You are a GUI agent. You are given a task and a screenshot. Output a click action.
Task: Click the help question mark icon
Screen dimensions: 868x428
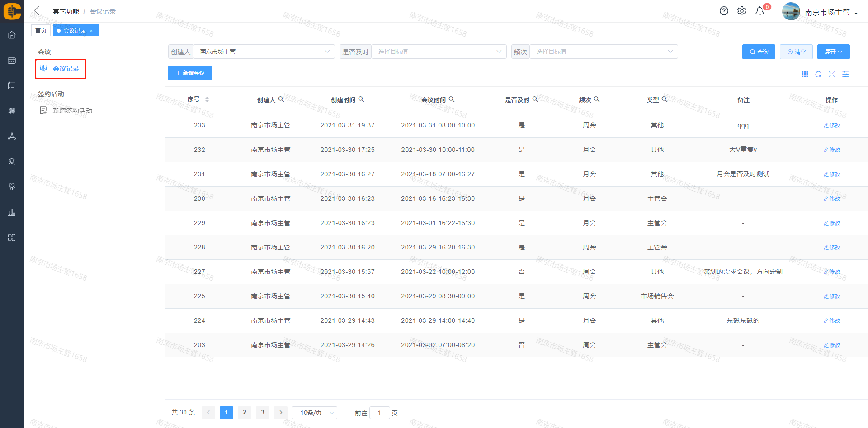(x=724, y=11)
